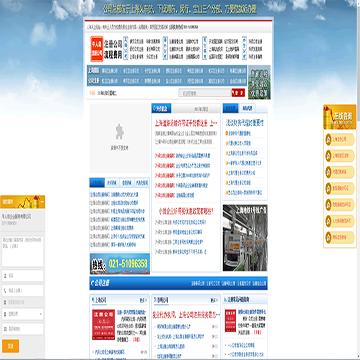360x360 pixels.
Task: Click the message text area in chat widget
Action: click(x=23, y=252)
